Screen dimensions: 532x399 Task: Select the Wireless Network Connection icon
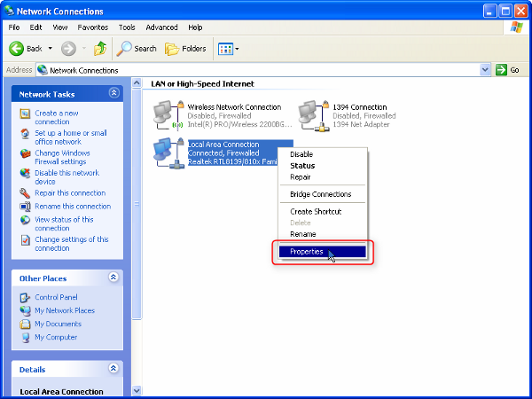coord(168,115)
